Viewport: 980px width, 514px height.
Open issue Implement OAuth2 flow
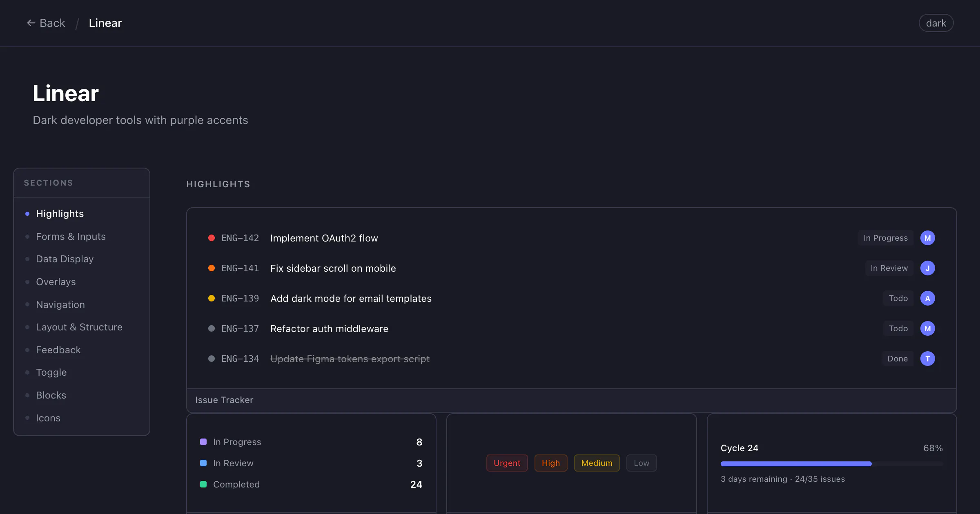[x=324, y=238]
